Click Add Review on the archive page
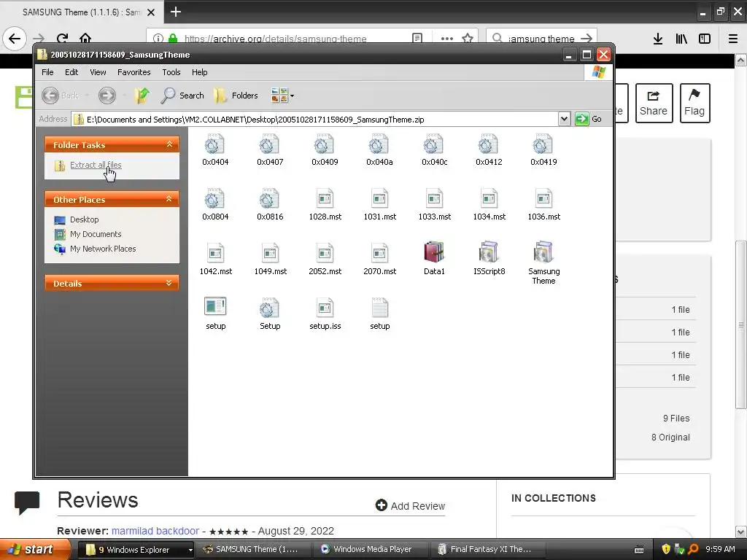The width and height of the screenshot is (747, 560). point(410,506)
